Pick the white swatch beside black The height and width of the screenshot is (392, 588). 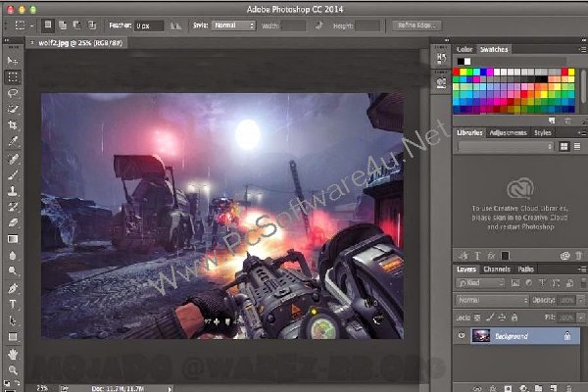(467, 61)
